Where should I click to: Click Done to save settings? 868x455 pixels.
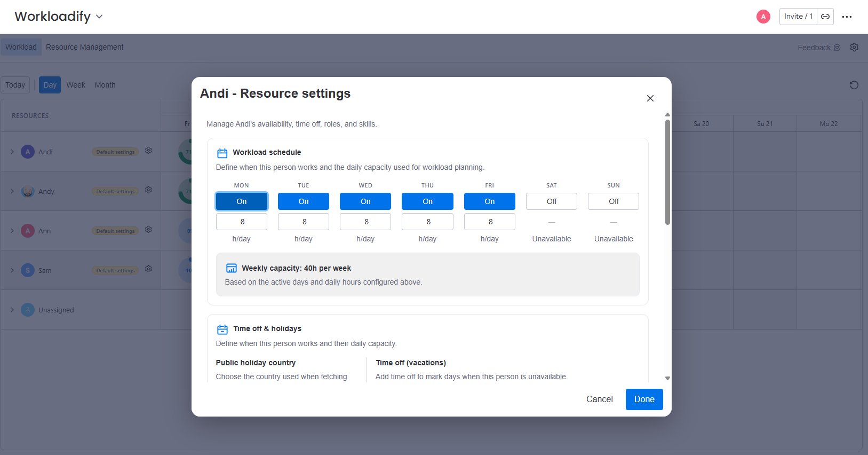644,399
